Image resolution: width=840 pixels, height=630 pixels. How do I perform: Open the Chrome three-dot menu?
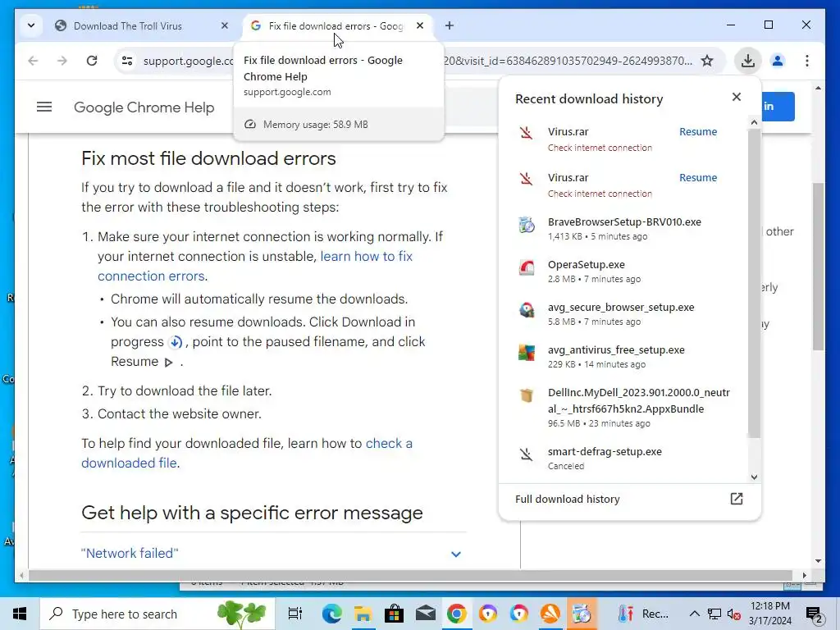coord(807,61)
